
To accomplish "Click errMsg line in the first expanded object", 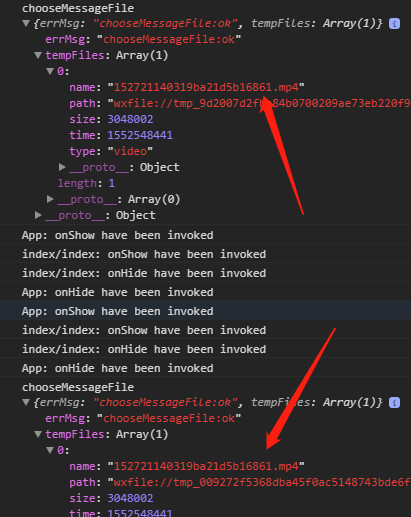I will pos(143,39).
